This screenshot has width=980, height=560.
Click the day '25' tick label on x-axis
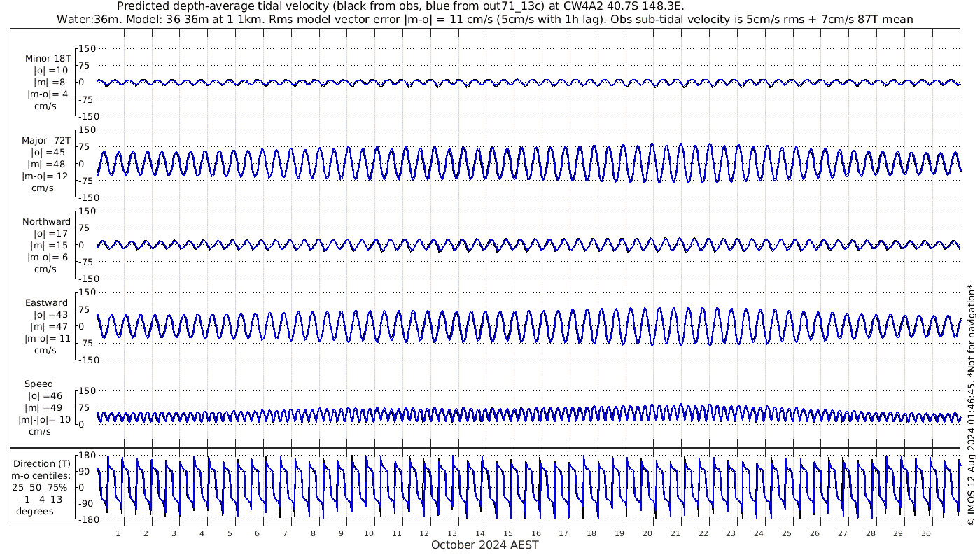786,533
